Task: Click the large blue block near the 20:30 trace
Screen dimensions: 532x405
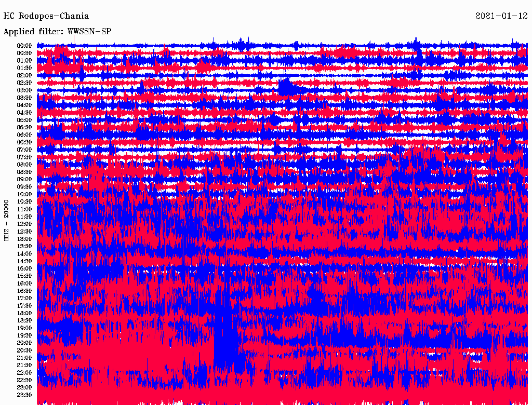Action: pyautogui.click(x=224, y=343)
